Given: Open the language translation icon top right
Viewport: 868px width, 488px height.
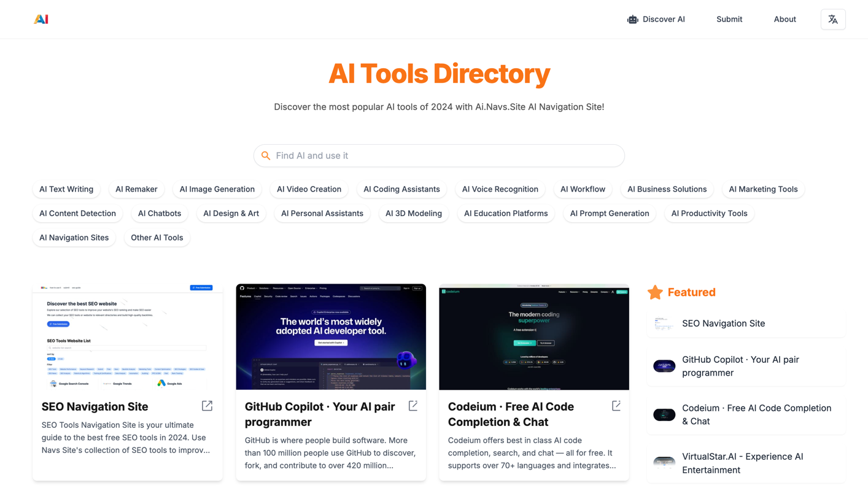Looking at the screenshot, I should coord(833,19).
